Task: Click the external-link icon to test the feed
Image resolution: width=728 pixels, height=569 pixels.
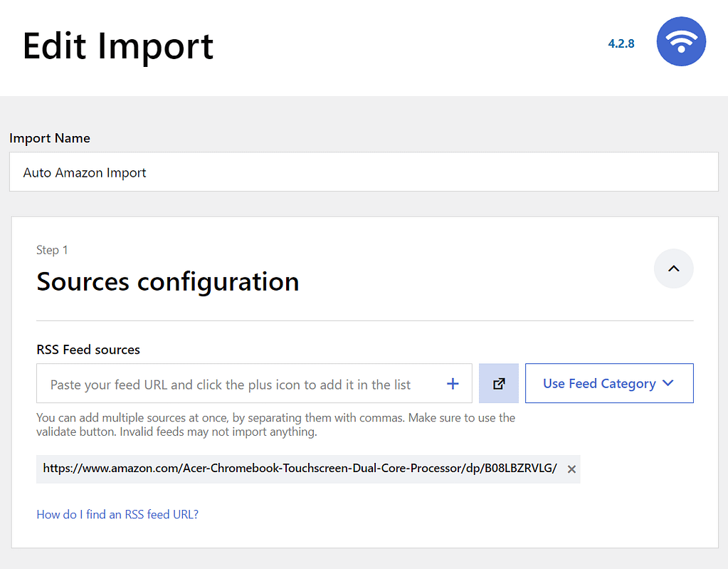Action: [498, 383]
